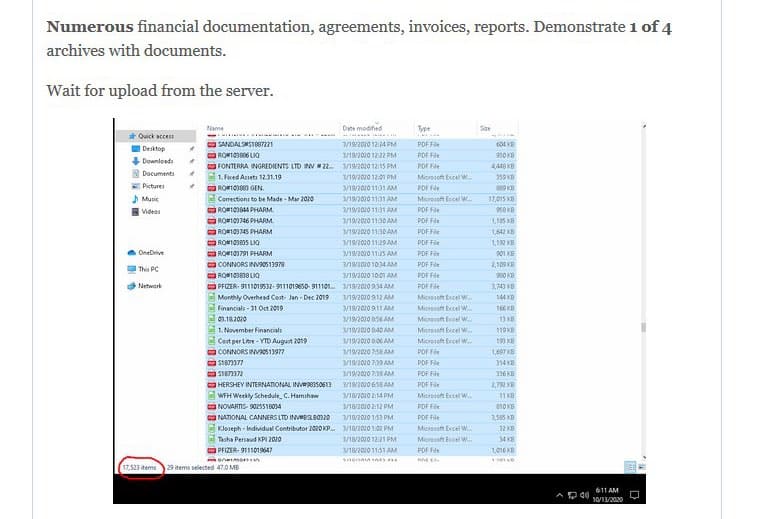Click the Downloads arrow icon
Screen dimensions: 775x519
pyautogui.click(x=133, y=161)
